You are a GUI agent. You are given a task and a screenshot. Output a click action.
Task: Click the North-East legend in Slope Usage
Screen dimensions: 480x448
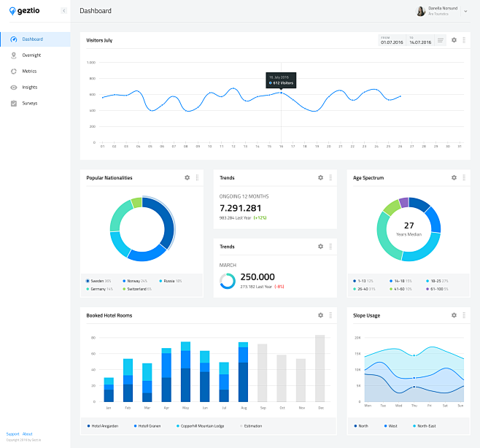point(425,426)
